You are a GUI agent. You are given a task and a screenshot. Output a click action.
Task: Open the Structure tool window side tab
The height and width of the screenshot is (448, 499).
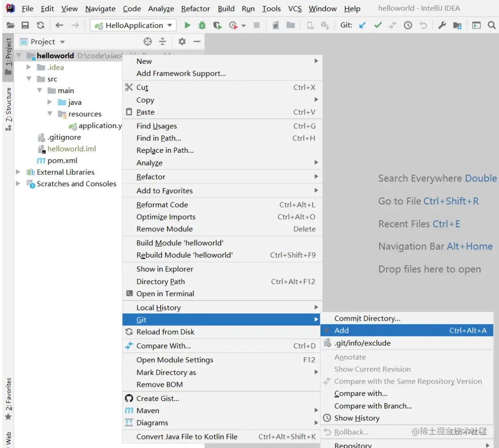(x=8, y=108)
